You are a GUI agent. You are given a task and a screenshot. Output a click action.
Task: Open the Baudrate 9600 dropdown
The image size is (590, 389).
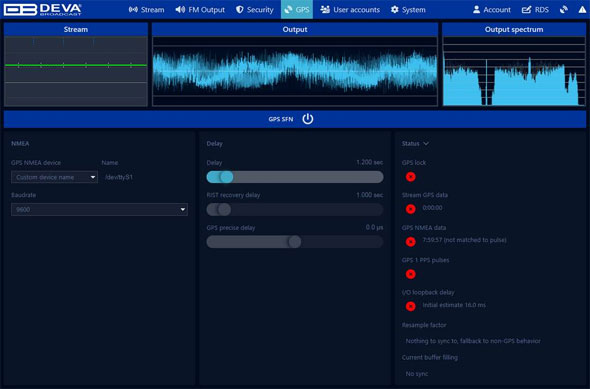coord(99,210)
